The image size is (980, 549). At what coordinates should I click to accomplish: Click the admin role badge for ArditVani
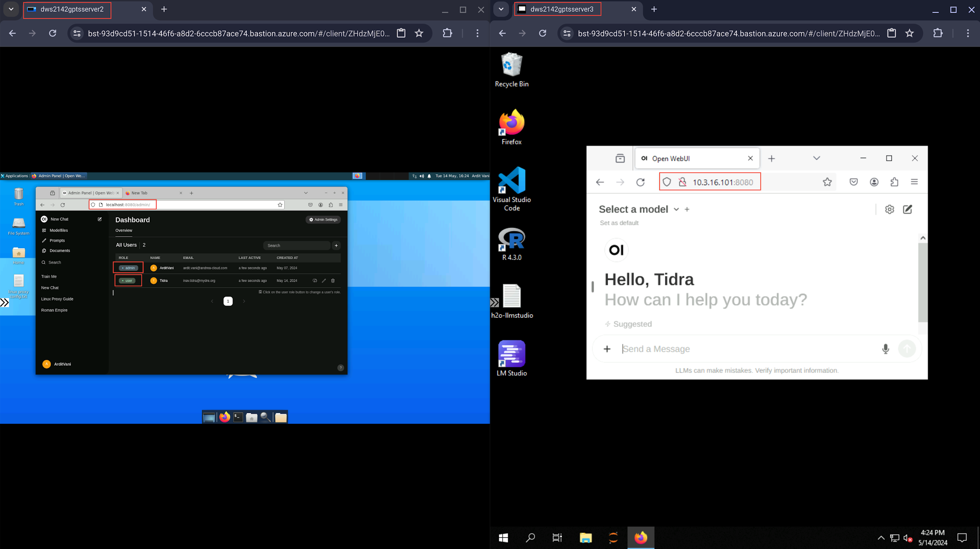coord(129,268)
